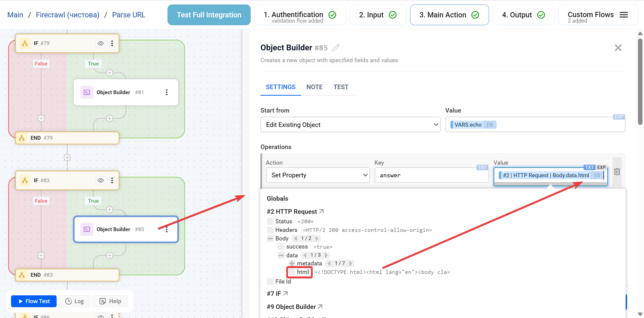Open the kebab menu on IF #79 node
Image resolution: width=644 pixels, height=318 pixels.
pyautogui.click(x=112, y=43)
